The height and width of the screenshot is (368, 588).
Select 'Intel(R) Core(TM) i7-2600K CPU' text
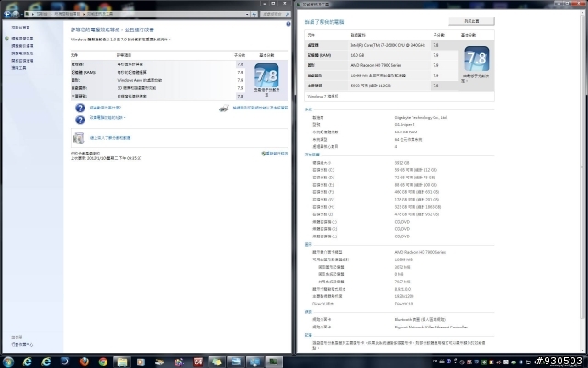click(388, 45)
